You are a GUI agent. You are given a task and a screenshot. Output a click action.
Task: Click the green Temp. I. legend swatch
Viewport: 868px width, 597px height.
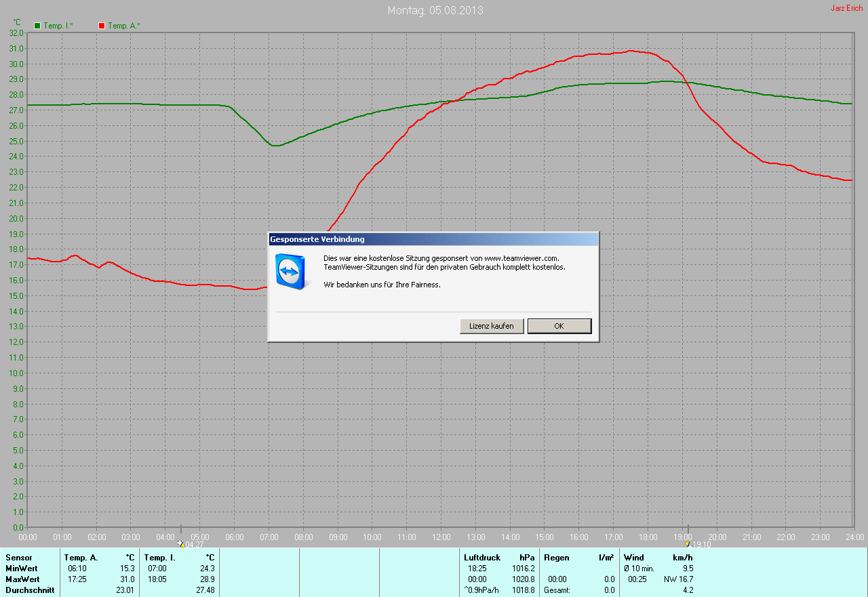[37, 26]
